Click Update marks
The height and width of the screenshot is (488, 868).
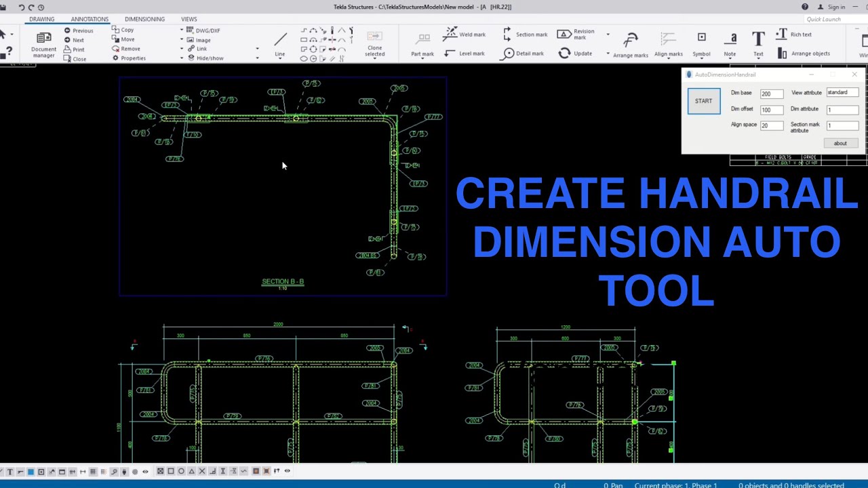[x=575, y=53]
